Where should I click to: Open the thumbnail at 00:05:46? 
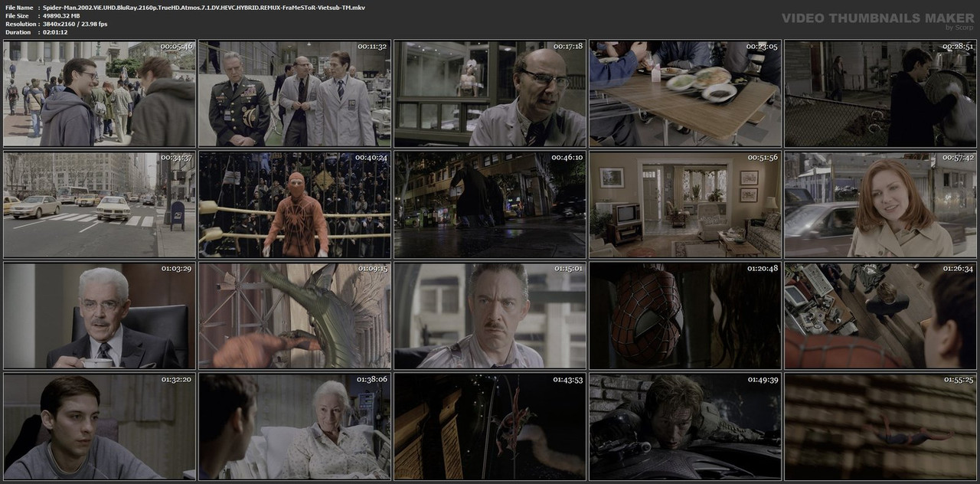pos(100,93)
